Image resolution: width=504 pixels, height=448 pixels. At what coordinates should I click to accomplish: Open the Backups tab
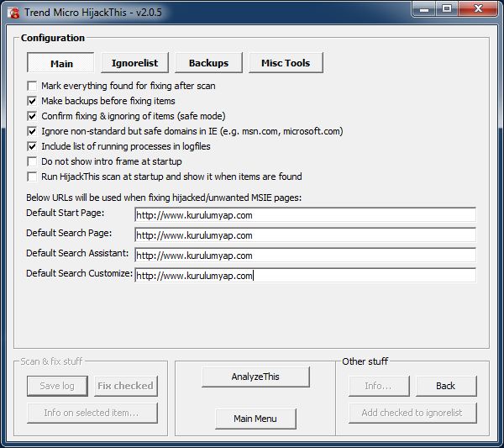pyautogui.click(x=208, y=63)
